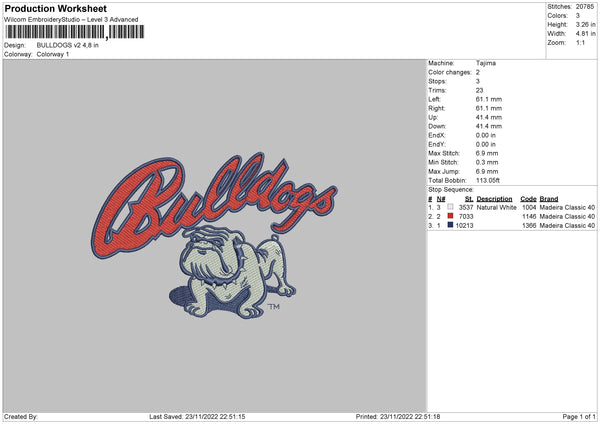The width and height of the screenshot is (600, 424).
Task: Click the Created By label
Action: 21,417
